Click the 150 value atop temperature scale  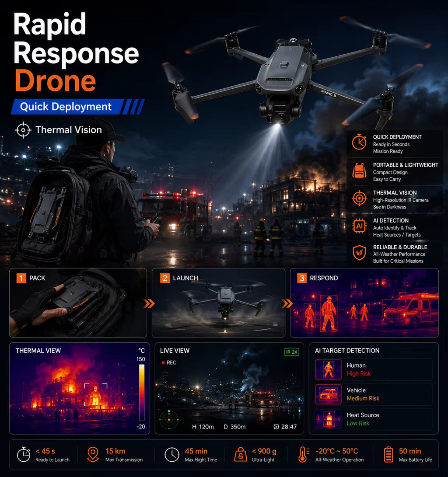(x=140, y=359)
